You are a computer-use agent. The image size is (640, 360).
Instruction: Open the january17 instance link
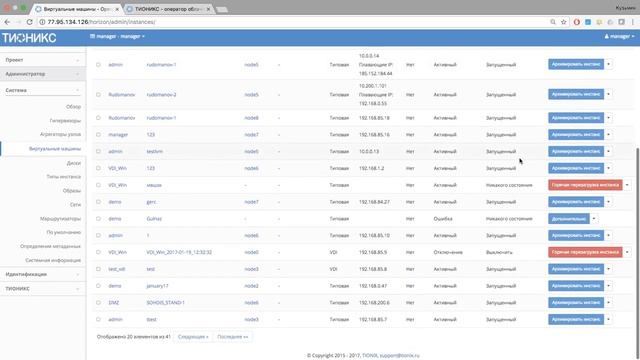(x=157, y=286)
